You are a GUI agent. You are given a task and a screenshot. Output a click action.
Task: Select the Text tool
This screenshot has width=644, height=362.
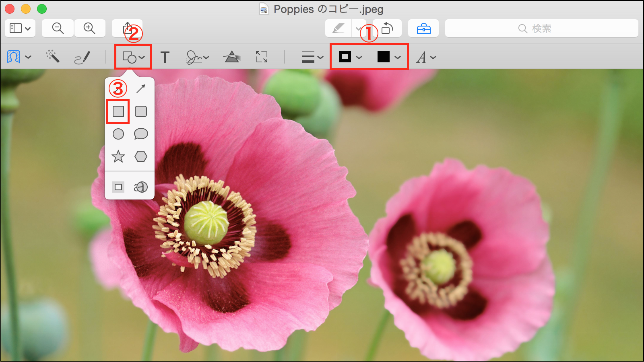[165, 57]
